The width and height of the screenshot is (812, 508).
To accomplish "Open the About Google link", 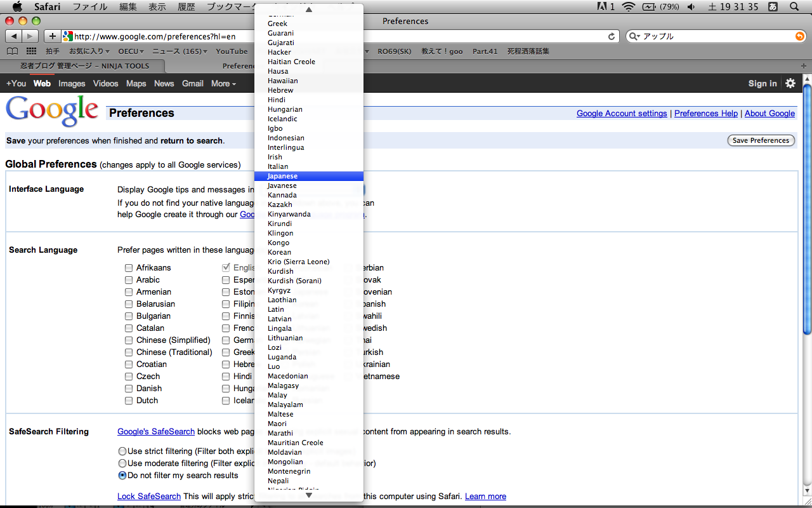I will [x=769, y=114].
